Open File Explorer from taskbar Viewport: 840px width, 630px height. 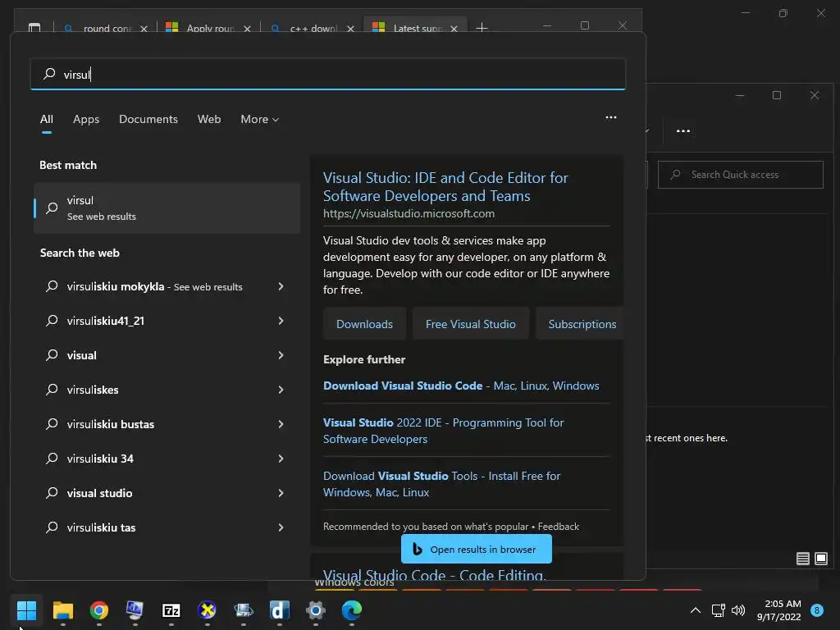pyautogui.click(x=62, y=610)
